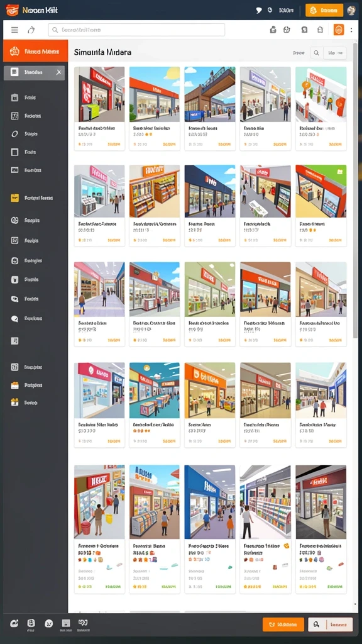This screenshot has height=644, width=362.
Task: Open the green-roofed orange store thumbnail
Action: click(321, 191)
